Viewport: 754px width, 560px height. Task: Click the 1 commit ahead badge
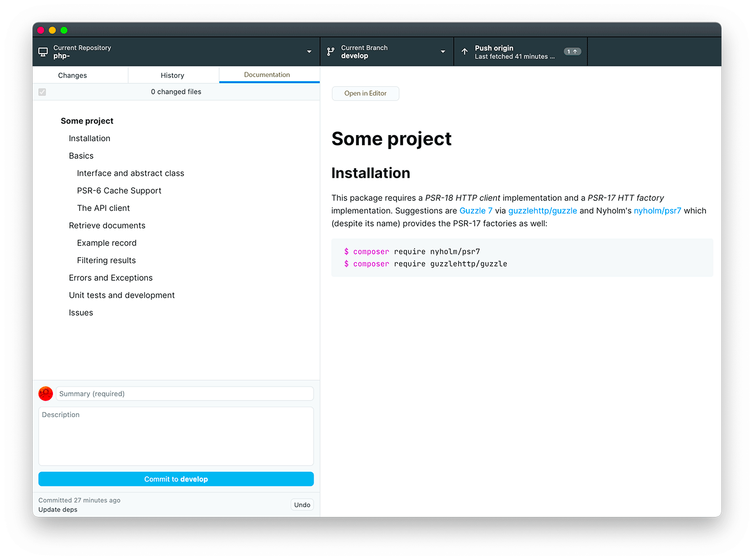point(572,52)
